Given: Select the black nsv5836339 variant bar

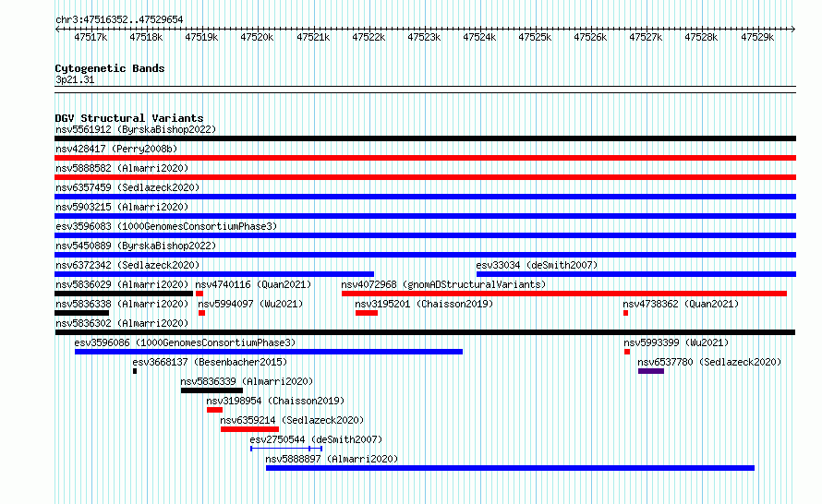Looking at the screenshot, I should (212, 390).
